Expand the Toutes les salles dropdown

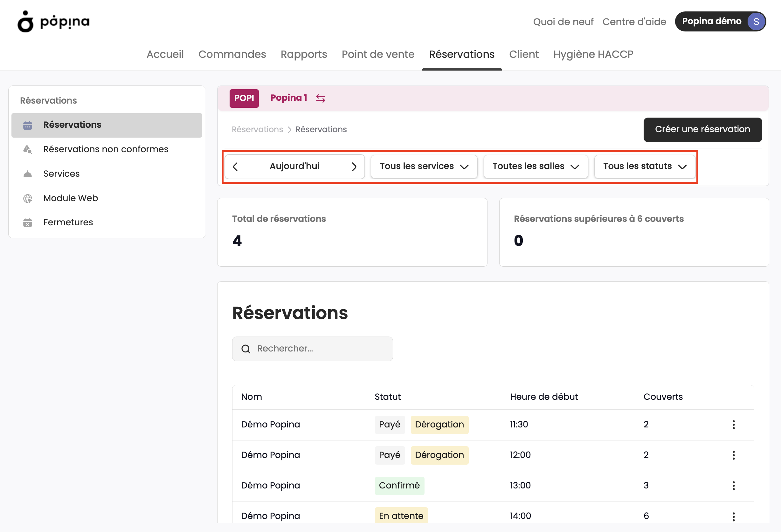click(536, 167)
